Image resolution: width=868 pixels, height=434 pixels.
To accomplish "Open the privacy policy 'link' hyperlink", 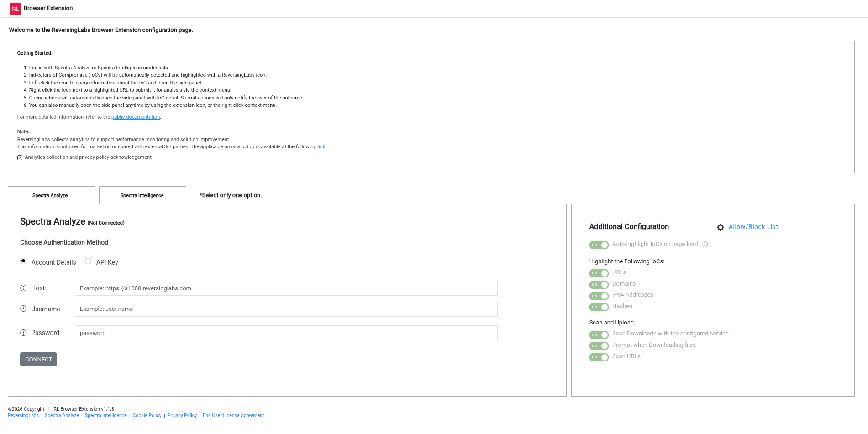I will (321, 147).
